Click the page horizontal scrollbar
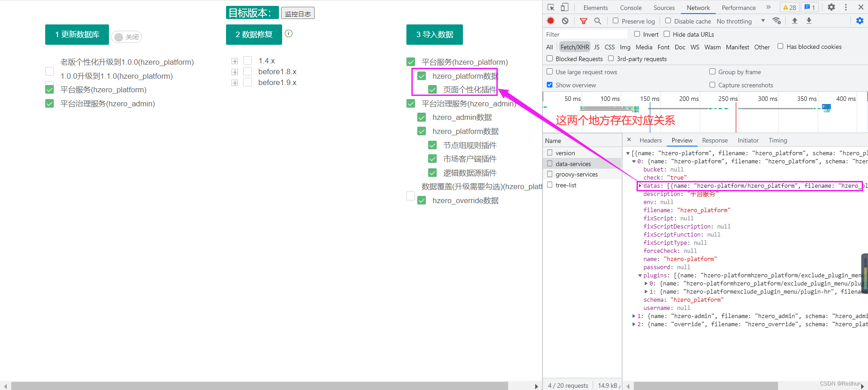The width and height of the screenshot is (868, 390). click(259, 386)
